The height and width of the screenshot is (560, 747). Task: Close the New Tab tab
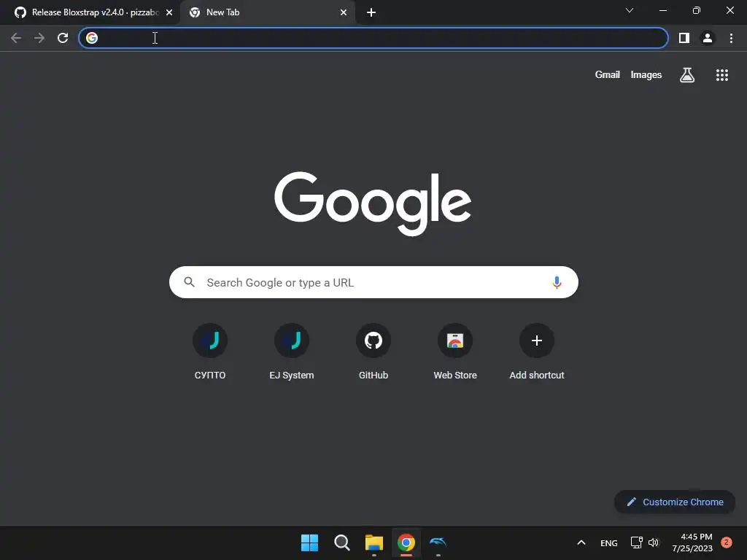tap(344, 12)
